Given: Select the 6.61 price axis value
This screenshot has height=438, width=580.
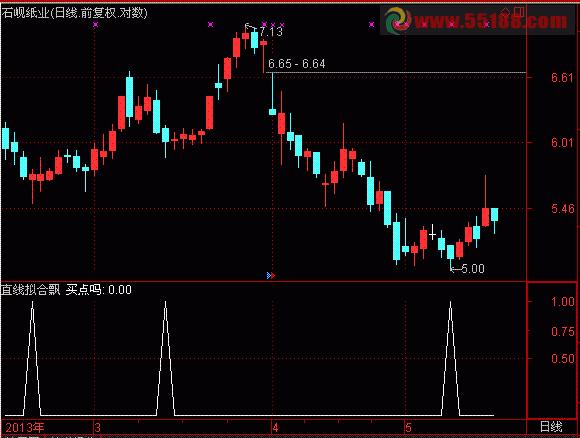Looking at the screenshot, I should coord(562,78).
